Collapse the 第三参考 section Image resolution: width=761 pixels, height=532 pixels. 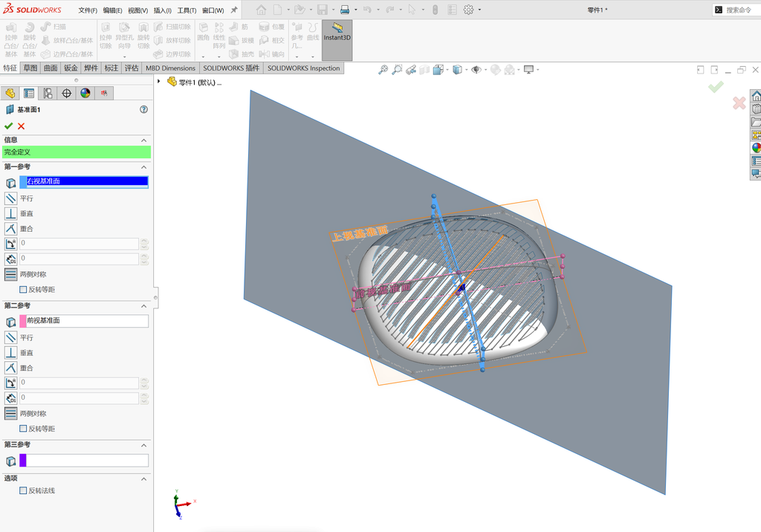point(143,445)
